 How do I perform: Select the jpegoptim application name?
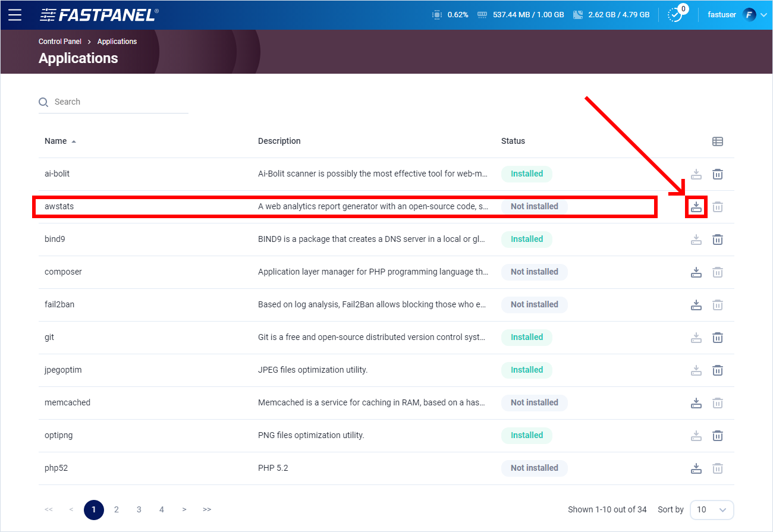tap(63, 370)
